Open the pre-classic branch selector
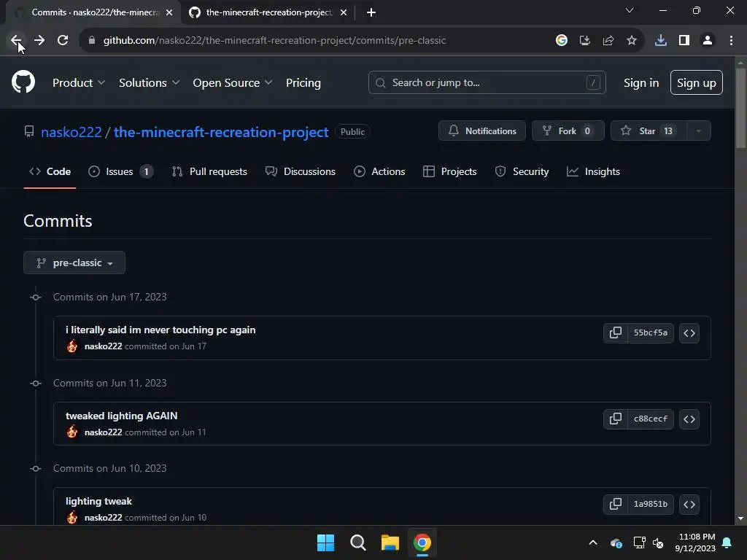747x560 pixels. pyautogui.click(x=74, y=262)
